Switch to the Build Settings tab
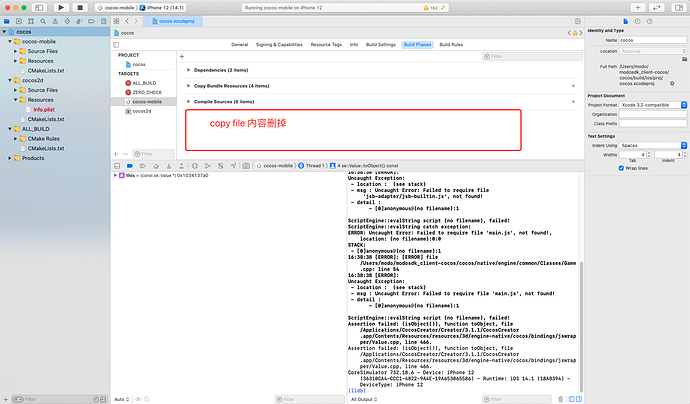 click(x=381, y=44)
